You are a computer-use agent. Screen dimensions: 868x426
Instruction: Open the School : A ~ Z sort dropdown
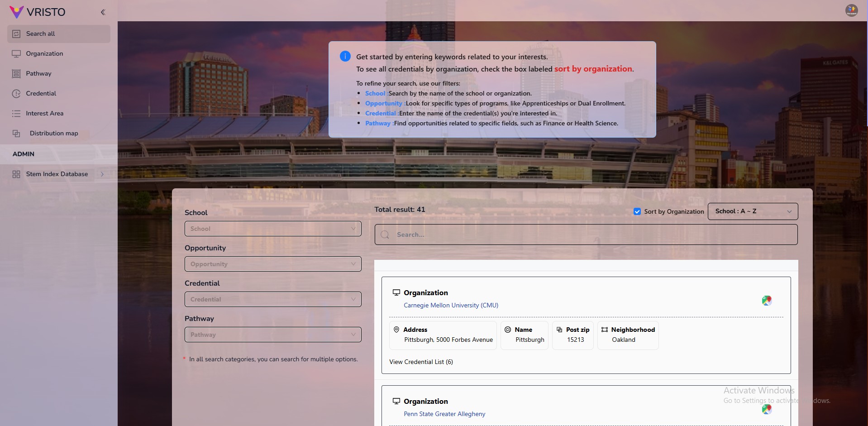pyautogui.click(x=753, y=211)
